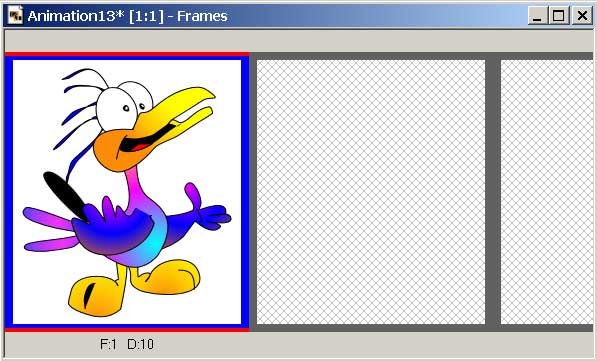Screen dimensions: 597x361
Task: Maximize the Animation13 Frames window
Action: tap(559, 16)
